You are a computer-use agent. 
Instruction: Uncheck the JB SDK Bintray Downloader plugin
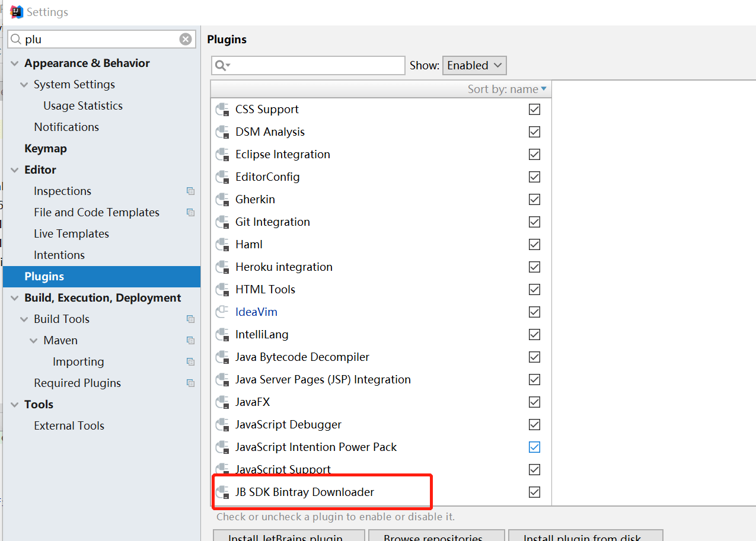[x=534, y=492]
